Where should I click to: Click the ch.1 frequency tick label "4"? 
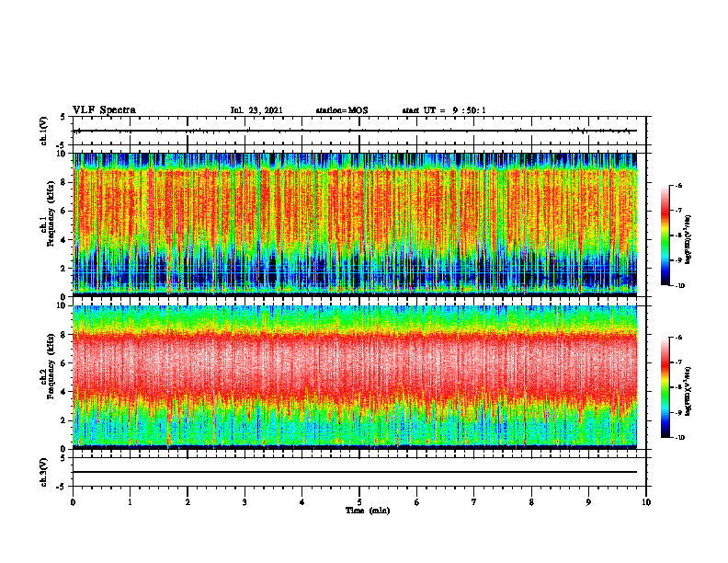pyautogui.click(x=63, y=240)
